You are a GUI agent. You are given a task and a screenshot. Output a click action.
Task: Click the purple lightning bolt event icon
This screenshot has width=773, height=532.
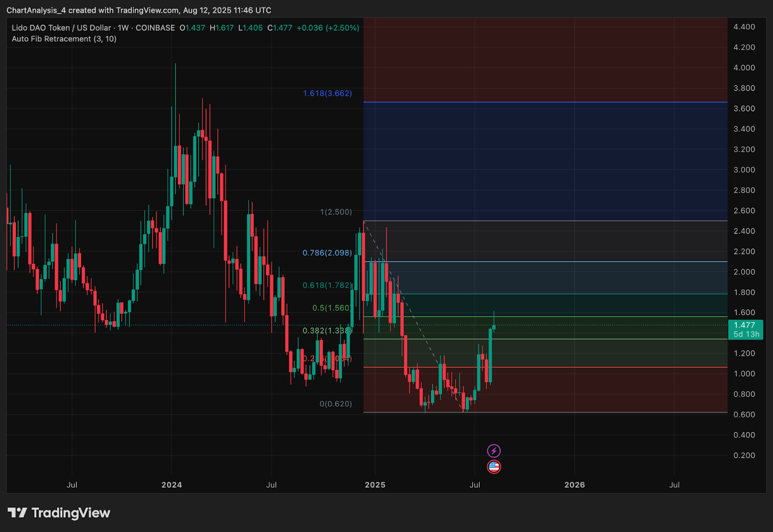(494, 451)
